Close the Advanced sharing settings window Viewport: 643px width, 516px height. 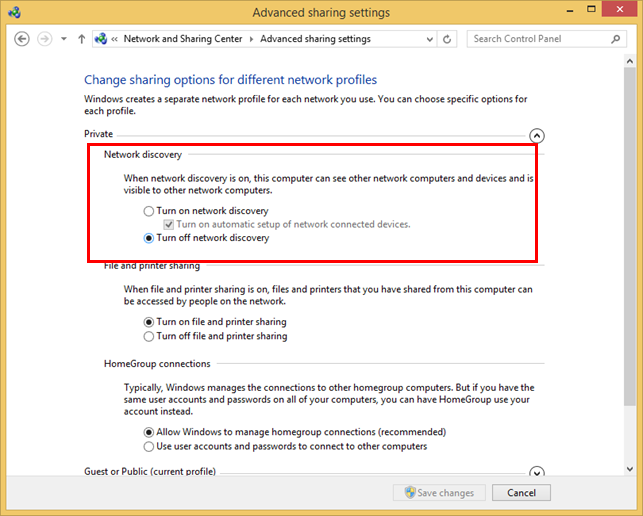[620, 9]
